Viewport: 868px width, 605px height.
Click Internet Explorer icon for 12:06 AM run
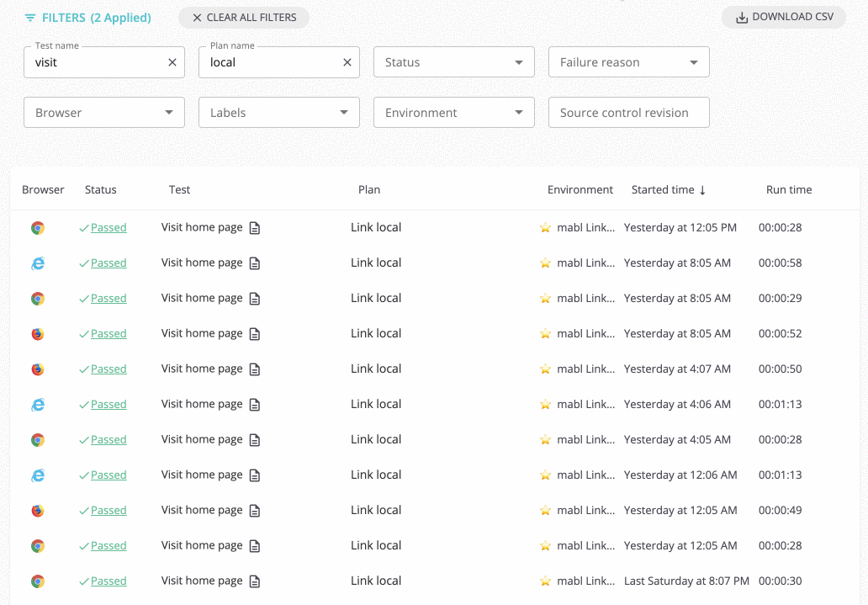(38, 475)
